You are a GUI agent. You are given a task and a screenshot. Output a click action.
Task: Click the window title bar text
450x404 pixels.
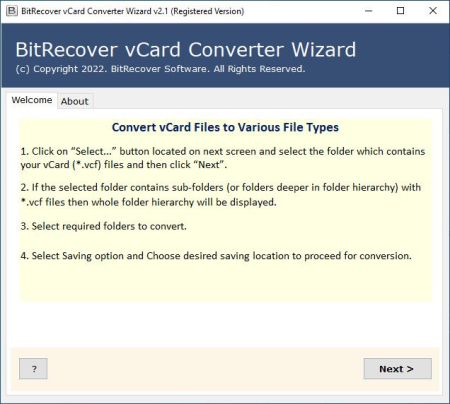(x=133, y=11)
